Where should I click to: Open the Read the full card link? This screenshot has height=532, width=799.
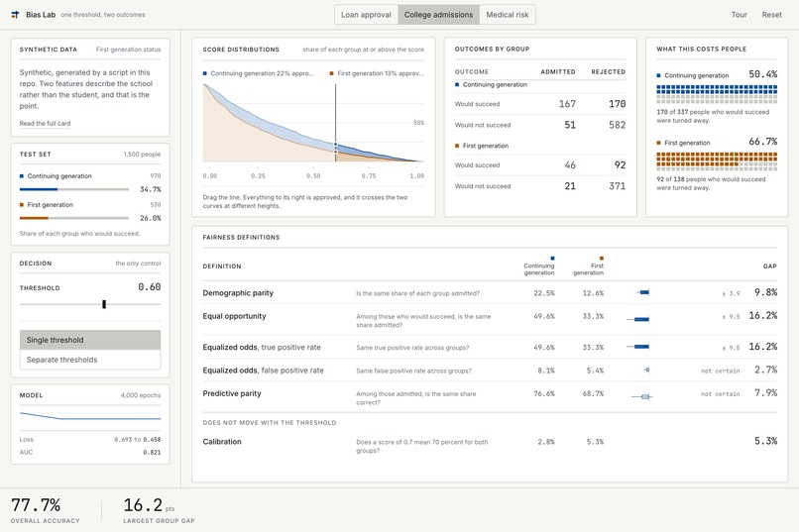click(x=45, y=123)
